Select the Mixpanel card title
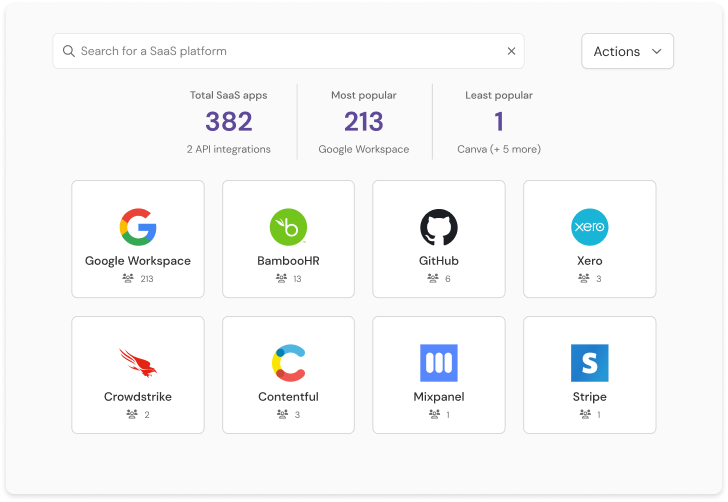 click(x=439, y=397)
